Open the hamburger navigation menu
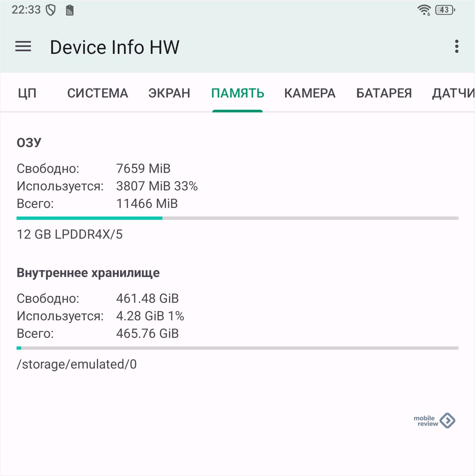The image size is (475, 476). [x=23, y=47]
